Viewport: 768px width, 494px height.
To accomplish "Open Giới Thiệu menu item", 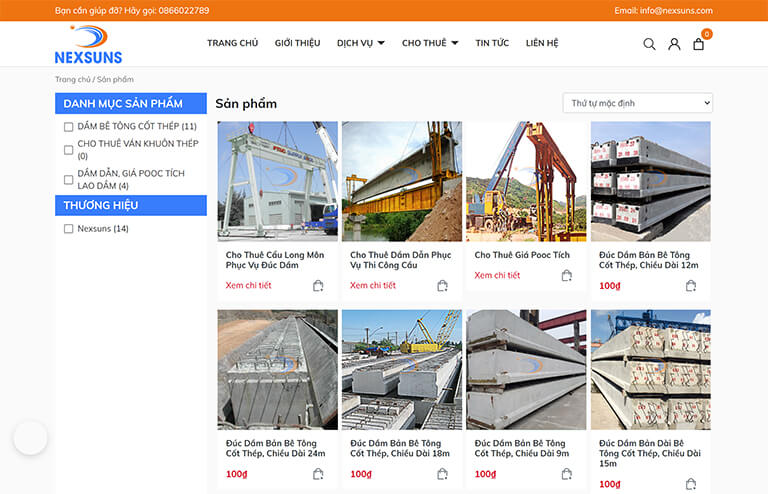I will coord(297,43).
